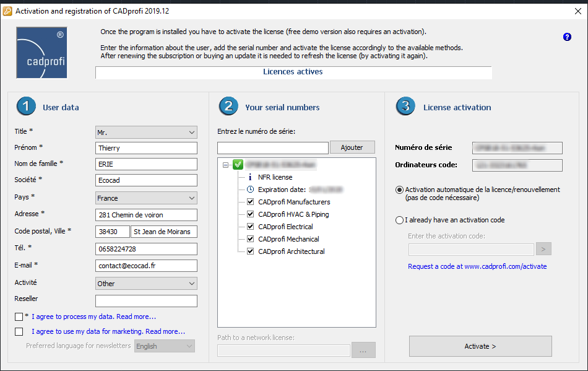The height and width of the screenshot is (371, 588).
Task: Select I already have an activation code
Action: coord(399,220)
